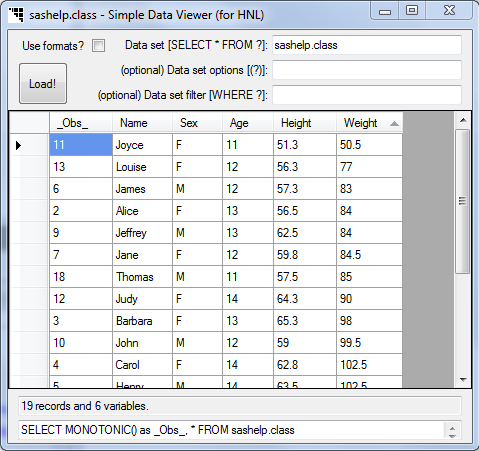Maximize the Simple Data Viewer window

(x=412, y=11)
